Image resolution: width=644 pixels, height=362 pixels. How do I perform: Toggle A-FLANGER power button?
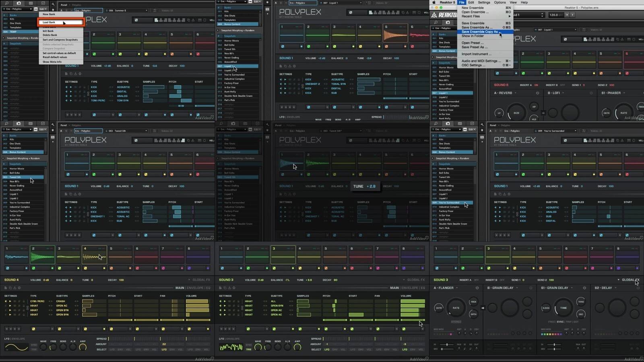tap(477, 288)
